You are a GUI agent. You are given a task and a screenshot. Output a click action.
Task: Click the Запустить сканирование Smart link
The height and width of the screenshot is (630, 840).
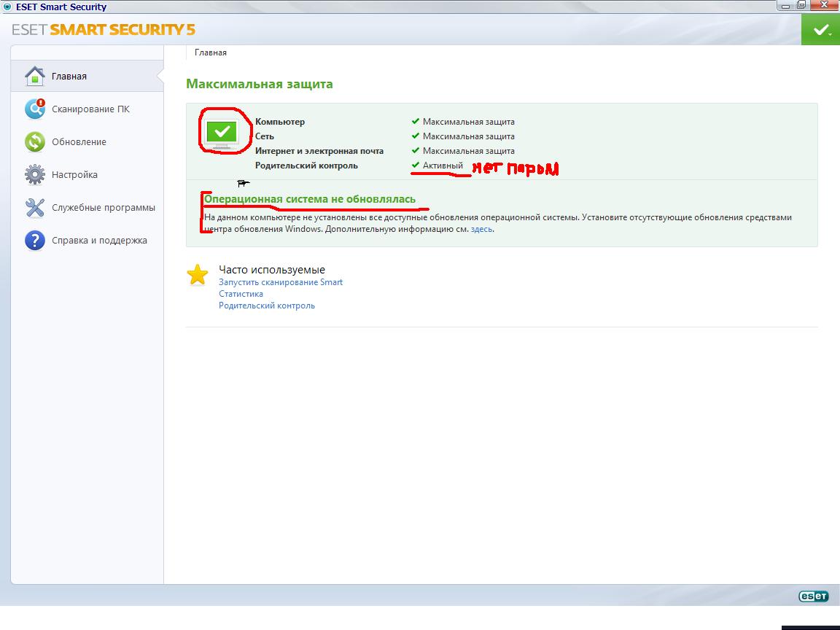pos(281,282)
